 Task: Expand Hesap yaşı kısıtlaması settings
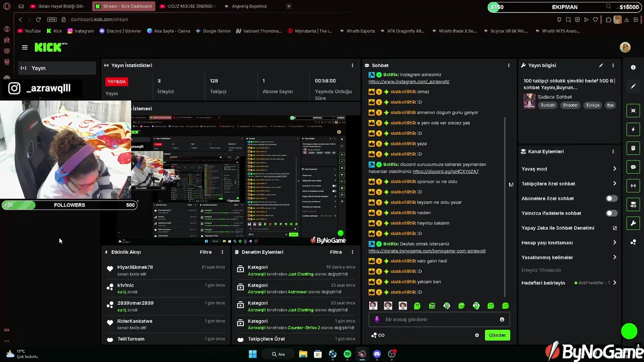tap(568, 242)
